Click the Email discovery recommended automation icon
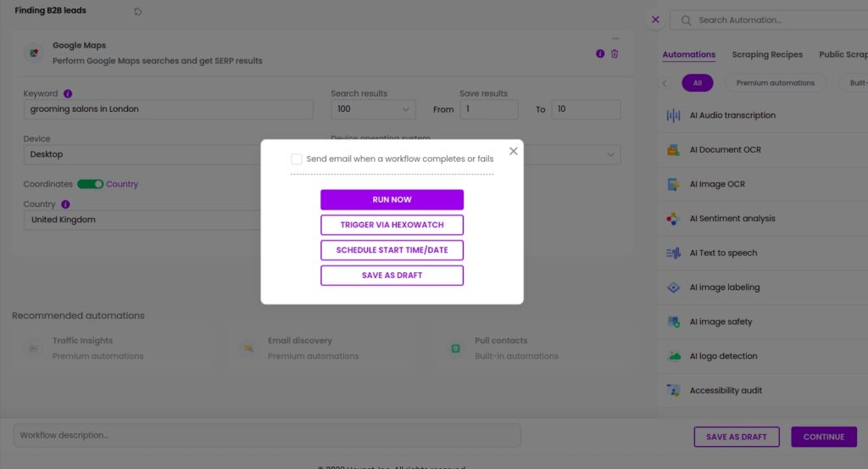This screenshot has width=868, height=469. pyautogui.click(x=249, y=349)
